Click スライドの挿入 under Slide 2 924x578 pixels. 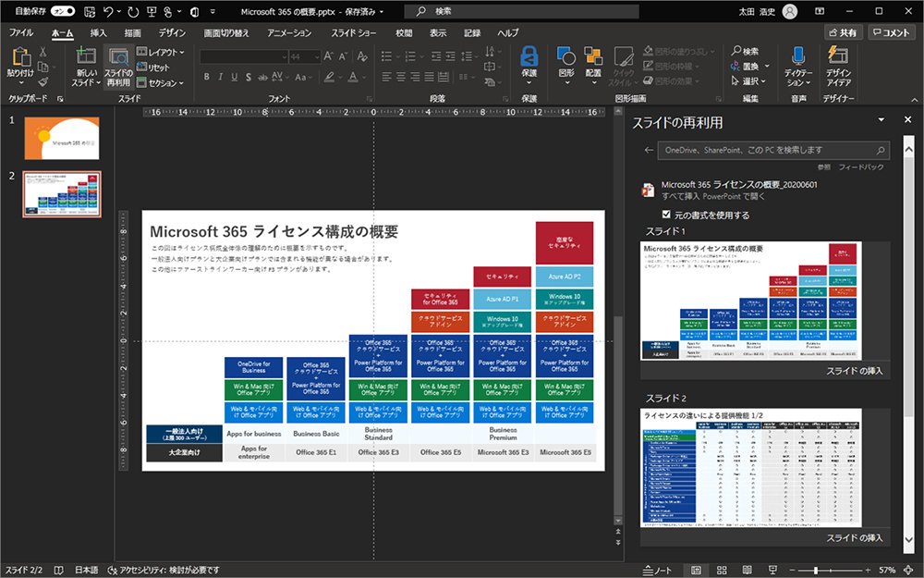pyautogui.click(x=854, y=538)
